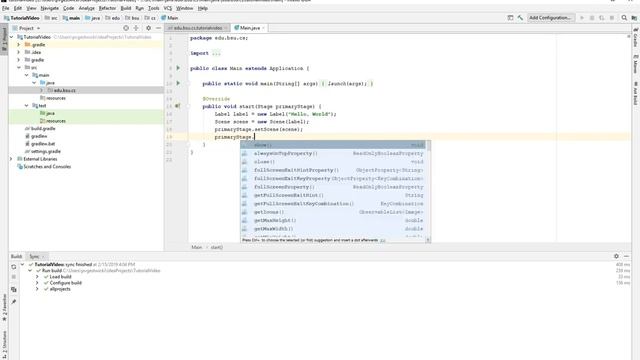Click the Collapse All icon in Project panel
The image size is (640, 360).
tap(136, 28)
